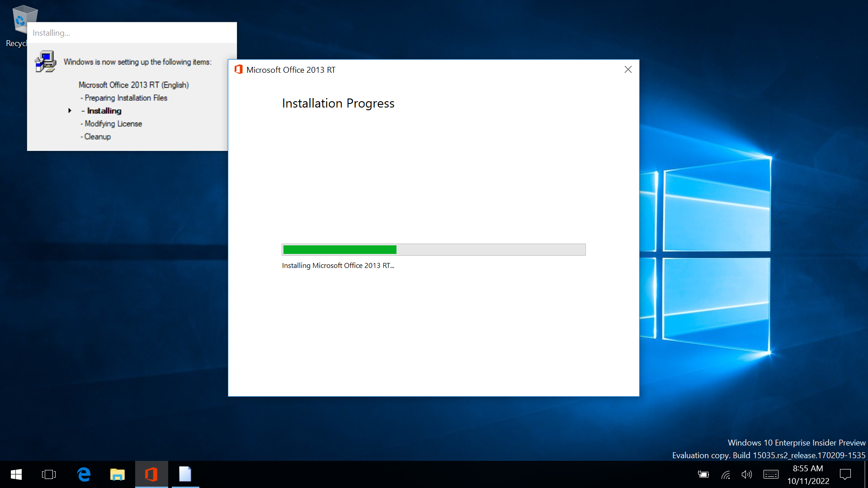The width and height of the screenshot is (868, 488).
Task: Select the blank document taskbar icon
Action: click(185, 474)
